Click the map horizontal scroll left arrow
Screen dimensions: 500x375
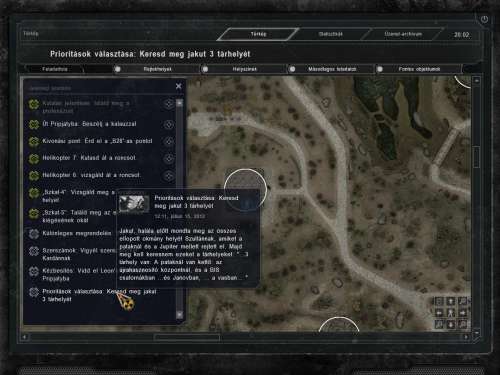tap(24, 337)
